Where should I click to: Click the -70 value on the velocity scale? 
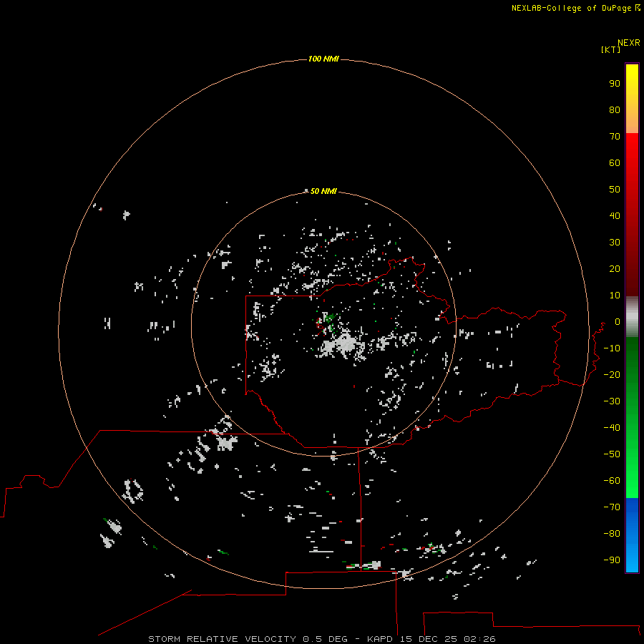point(612,507)
